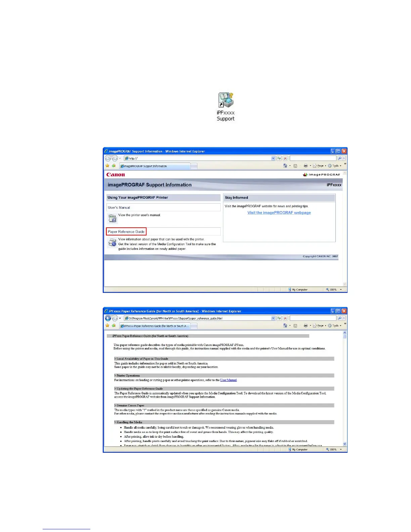Screen dimensions: 411x532
Task: Go forward in Paper Reference Guide window
Action: click(x=115, y=318)
